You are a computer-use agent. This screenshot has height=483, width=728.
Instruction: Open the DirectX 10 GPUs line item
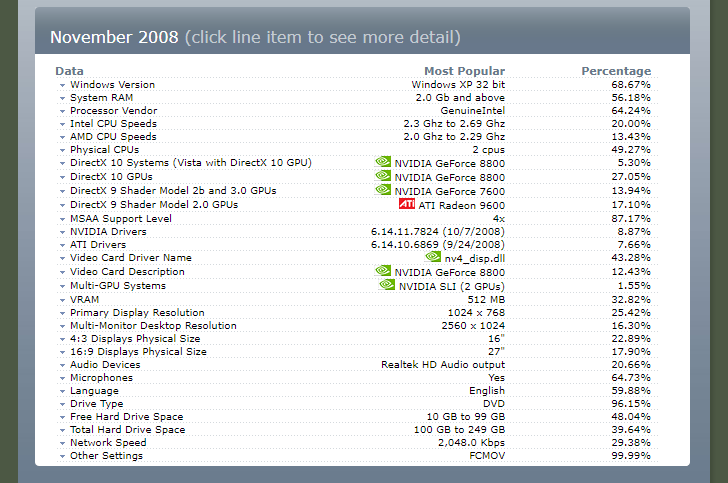[111, 176]
